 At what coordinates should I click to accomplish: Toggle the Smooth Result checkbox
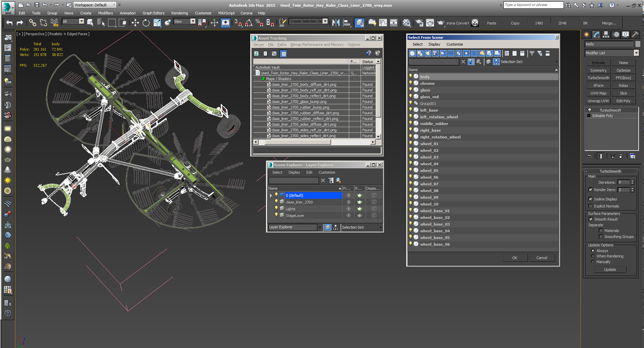pos(590,219)
